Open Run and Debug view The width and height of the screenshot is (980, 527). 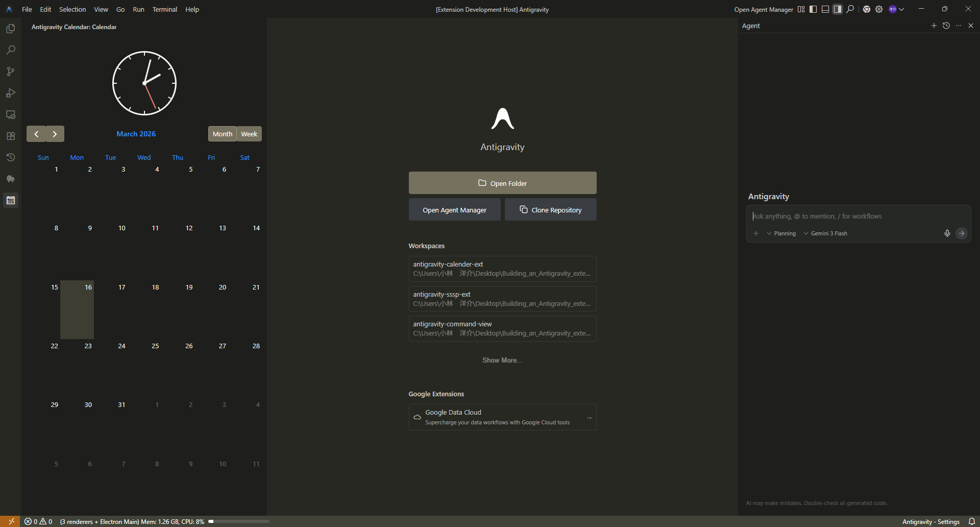[x=11, y=93]
